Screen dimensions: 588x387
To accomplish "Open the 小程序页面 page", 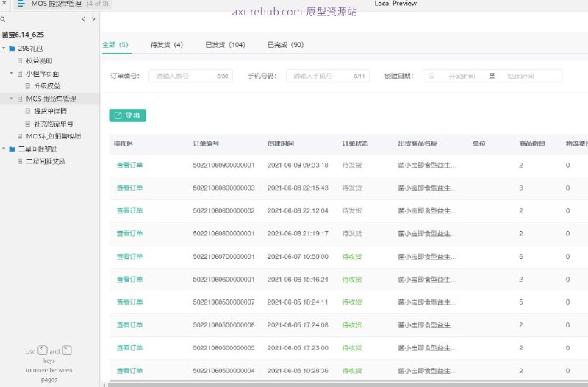I will 43,74.
